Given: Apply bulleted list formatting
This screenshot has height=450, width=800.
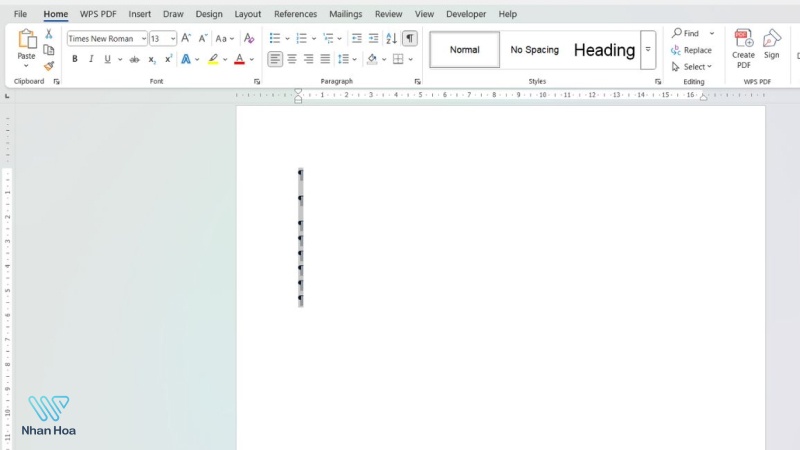Looking at the screenshot, I should [x=274, y=38].
